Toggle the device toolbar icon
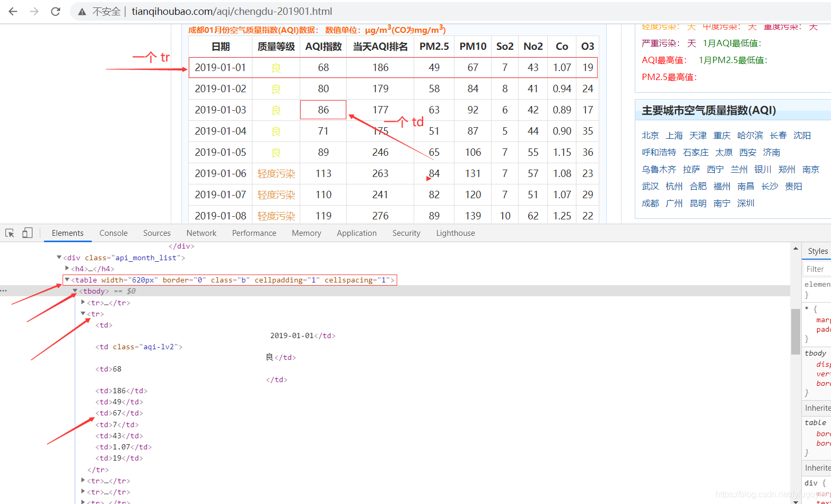Viewport: 831px width, 504px height. [x=28, y=233]
